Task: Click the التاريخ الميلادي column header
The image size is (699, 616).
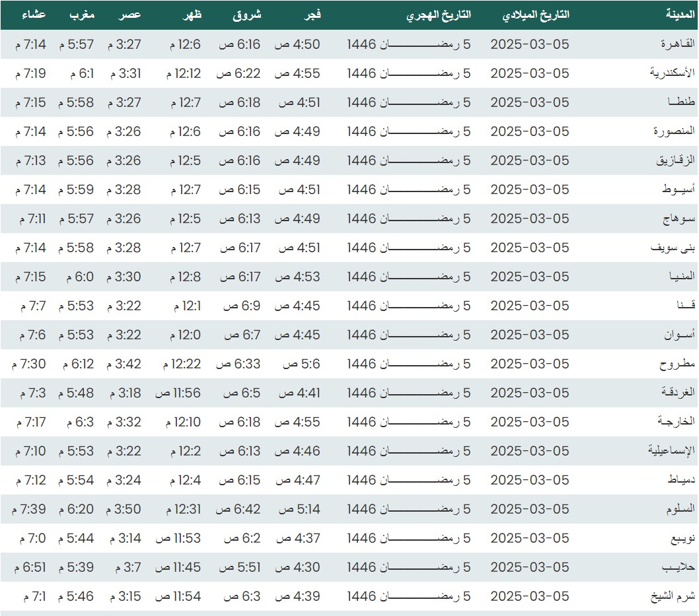Action: point(536,15)
